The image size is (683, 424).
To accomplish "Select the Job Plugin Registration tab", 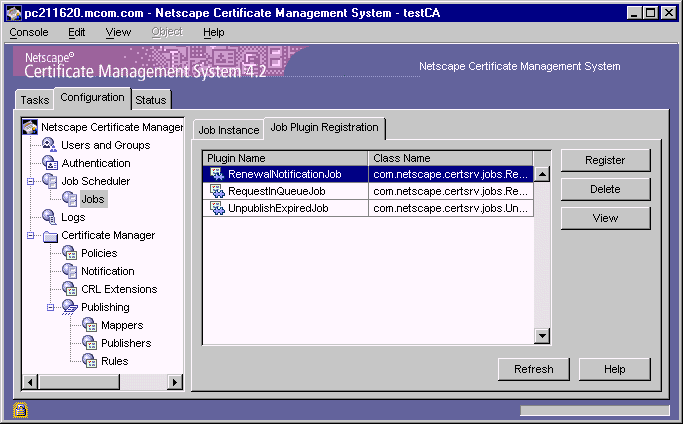I will point(325,128).
